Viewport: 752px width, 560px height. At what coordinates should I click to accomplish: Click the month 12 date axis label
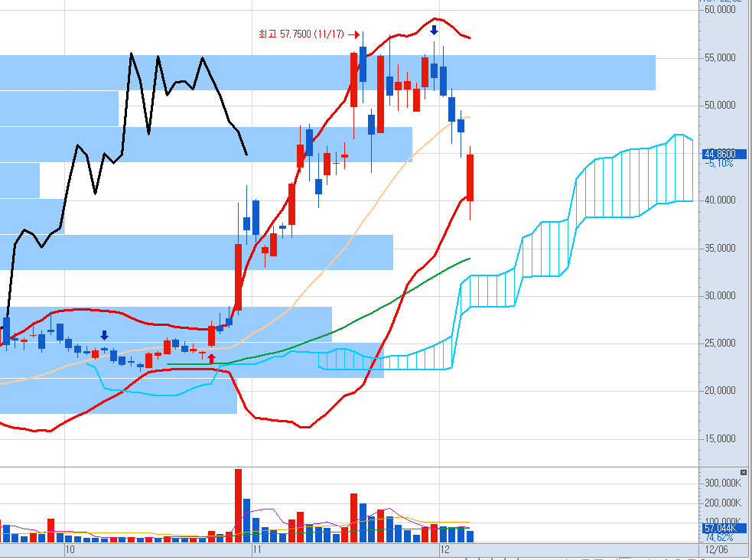[444, 549]
